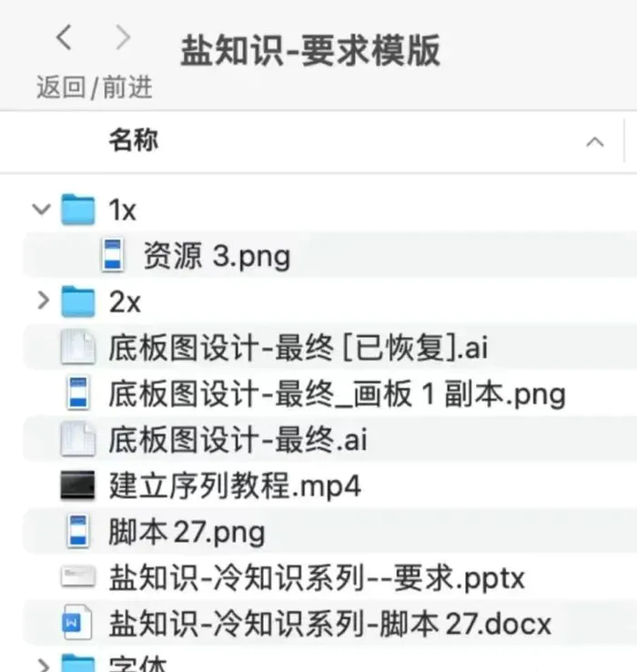Collapse the 1x folder
The height and width of the screenshot is (672, 637).
pyautogui.click(x=42, y=209)
